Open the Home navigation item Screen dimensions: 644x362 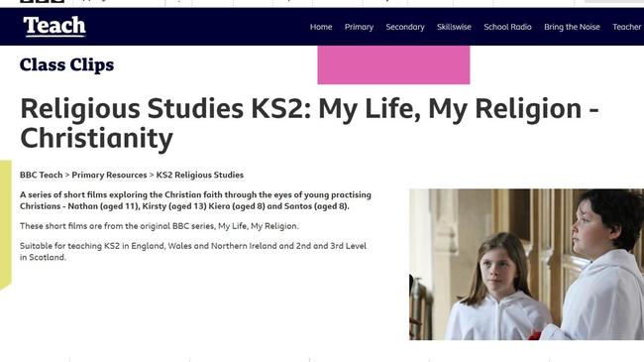(x=321, y=27)
